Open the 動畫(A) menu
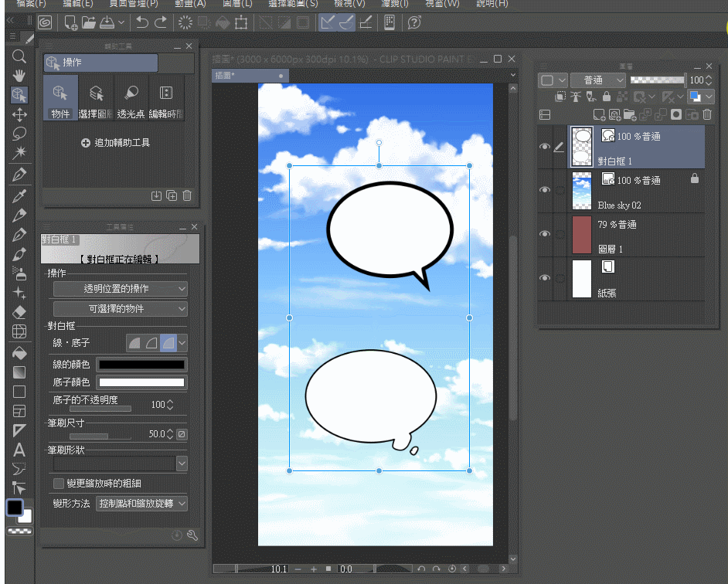The width and height of the screenshot is (728, 584). 190,4
